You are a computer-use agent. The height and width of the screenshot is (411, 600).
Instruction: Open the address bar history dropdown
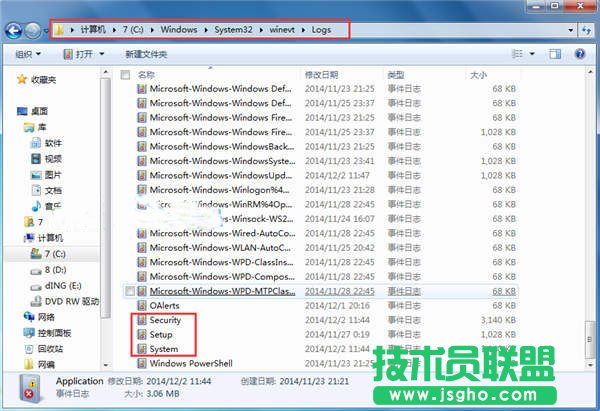(x=571, y=30)
